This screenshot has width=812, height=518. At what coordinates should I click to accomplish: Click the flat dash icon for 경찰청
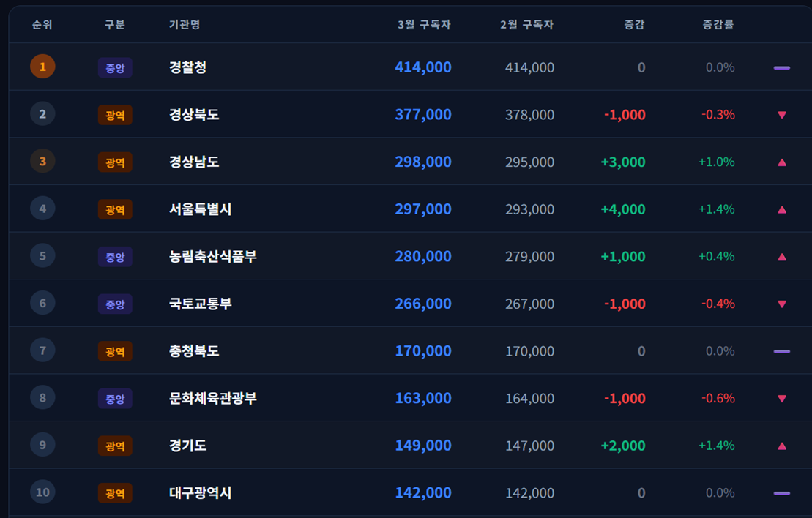click(x=781, y=68)
